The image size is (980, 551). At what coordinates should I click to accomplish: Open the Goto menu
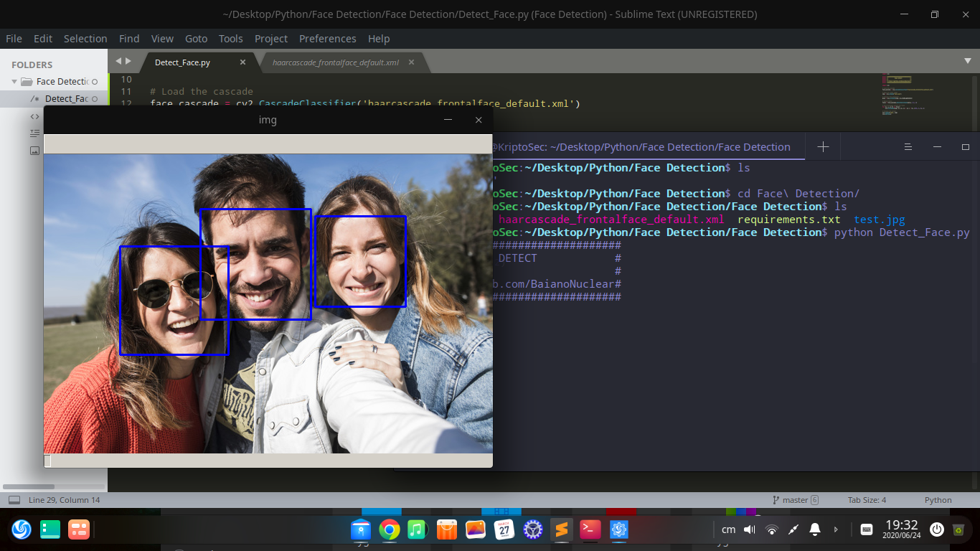(196, 39)
